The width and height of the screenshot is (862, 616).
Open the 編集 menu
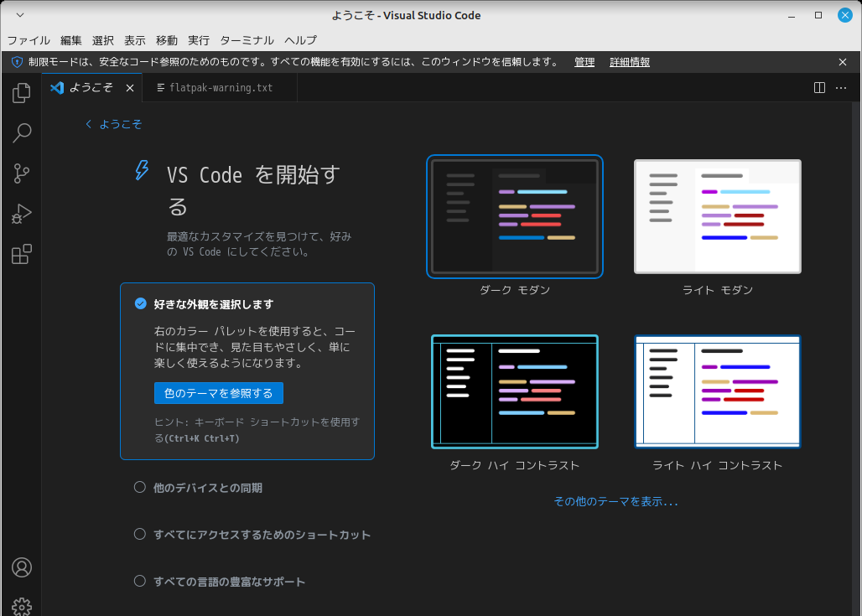pyautogui.click(x=71, y=40)
